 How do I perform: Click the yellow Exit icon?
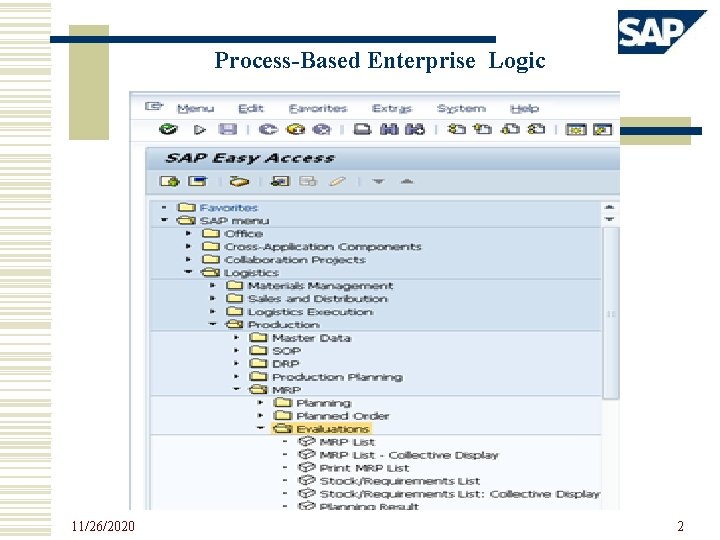click(x=295, y=130)
